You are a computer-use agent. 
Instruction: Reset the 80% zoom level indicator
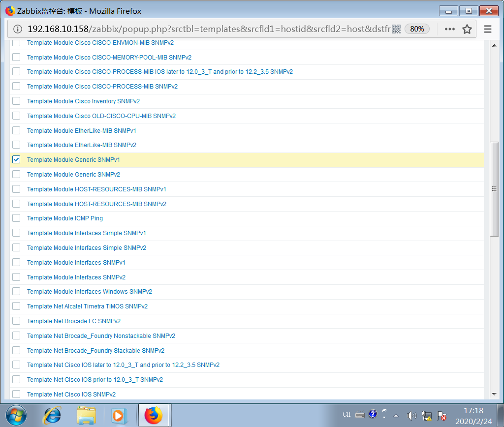point(417,29)
